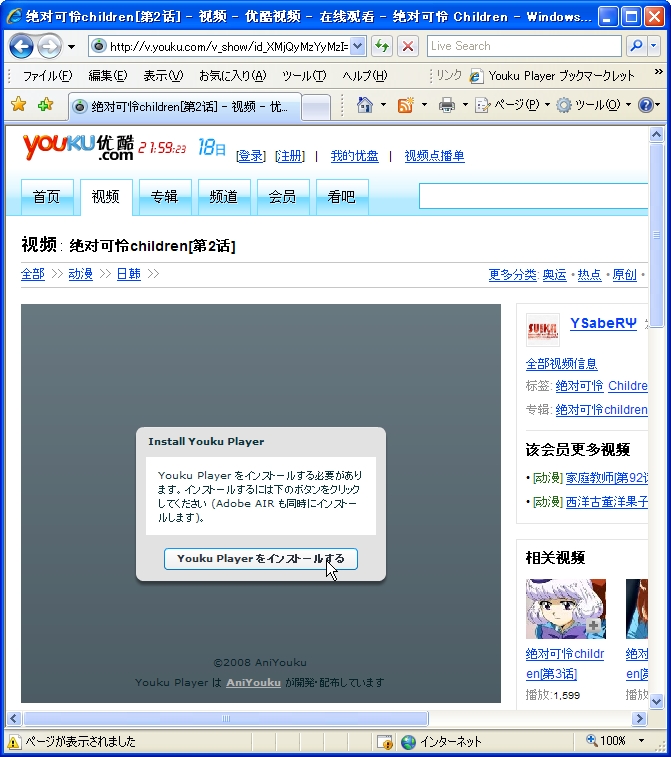671x757 pixels.
Task: Click the RSS feeds icon
Action: pyautogui.click(x=405, y=104)
